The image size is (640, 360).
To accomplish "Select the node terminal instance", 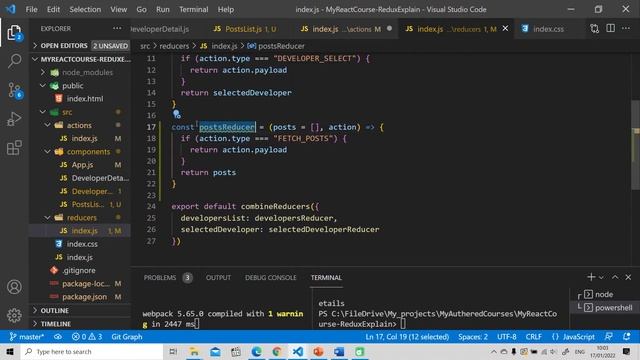I will pyautogui.click(x=604, y=294).
